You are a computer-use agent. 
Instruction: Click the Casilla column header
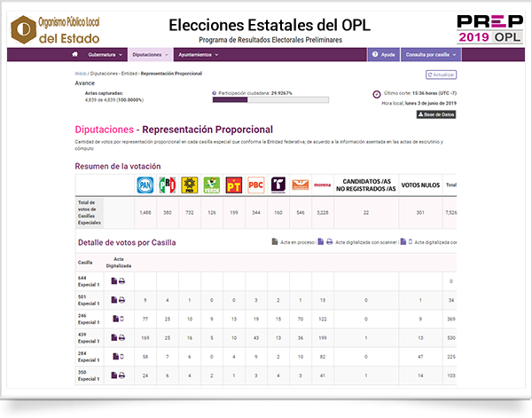tap(85, 263)
